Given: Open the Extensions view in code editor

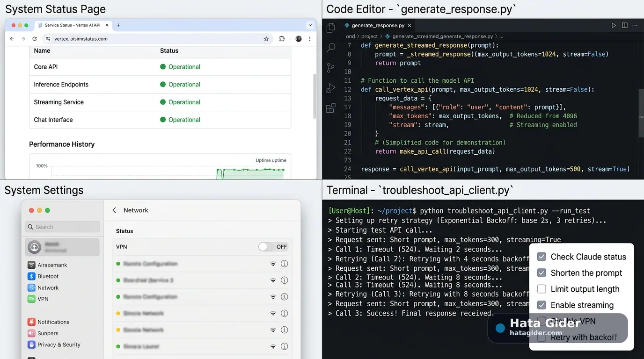Looking at the screenshot, I should pos(331,108).
